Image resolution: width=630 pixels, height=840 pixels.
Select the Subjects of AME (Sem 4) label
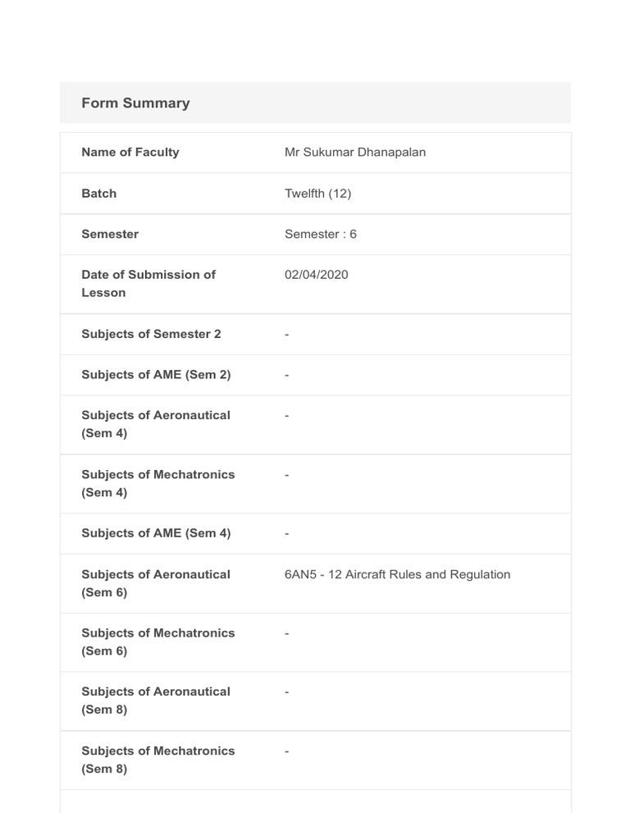pos(156,533)
